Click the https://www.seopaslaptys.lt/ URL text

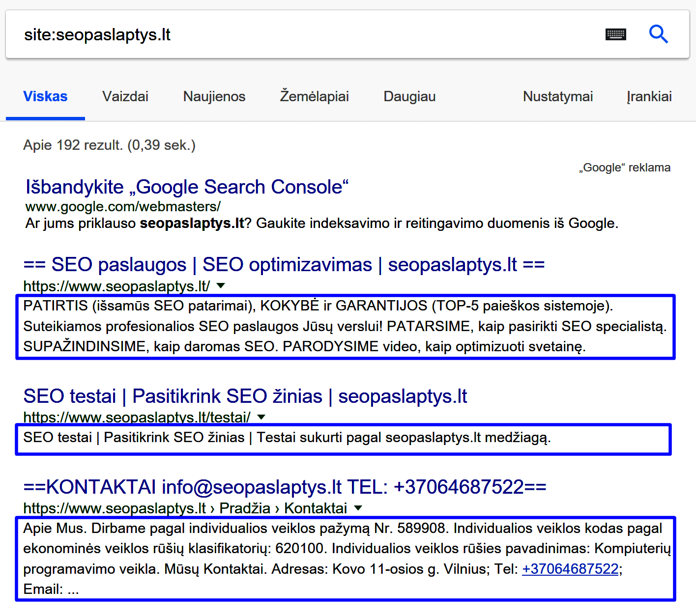[x=116, y=286]
